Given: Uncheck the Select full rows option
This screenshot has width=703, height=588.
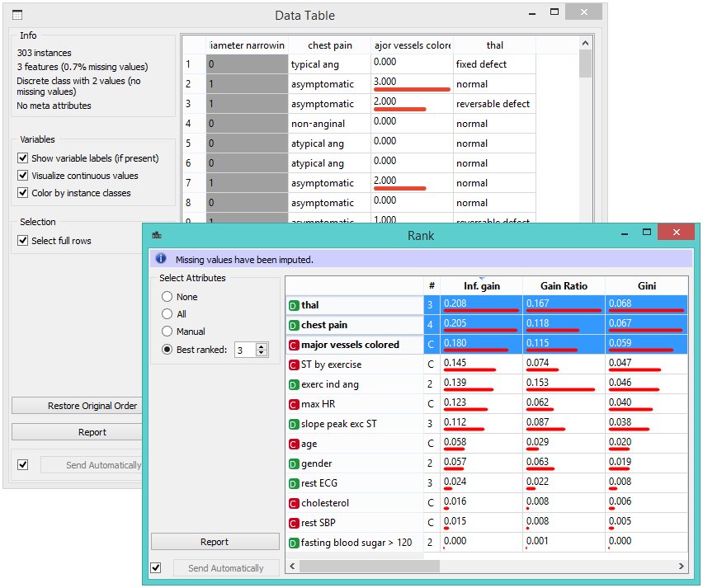Looking at the screenshot, I should tap(21, 240).
